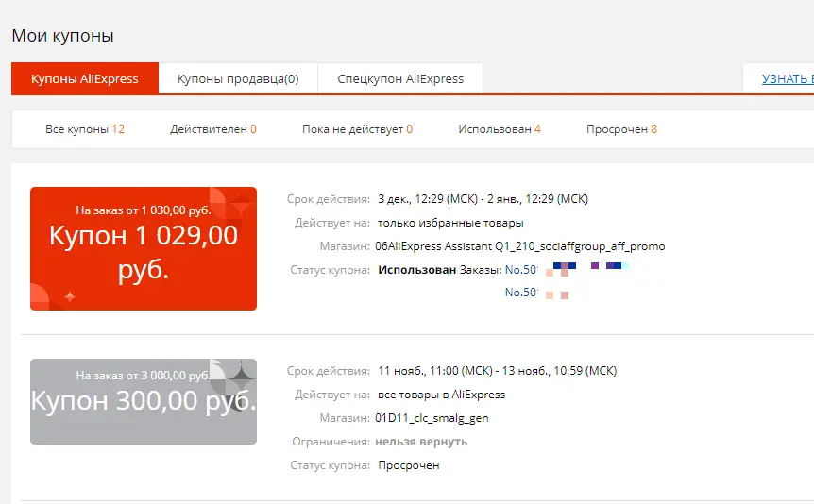Switch to Купоны продавца(0) tab

[x=238, y=79]
